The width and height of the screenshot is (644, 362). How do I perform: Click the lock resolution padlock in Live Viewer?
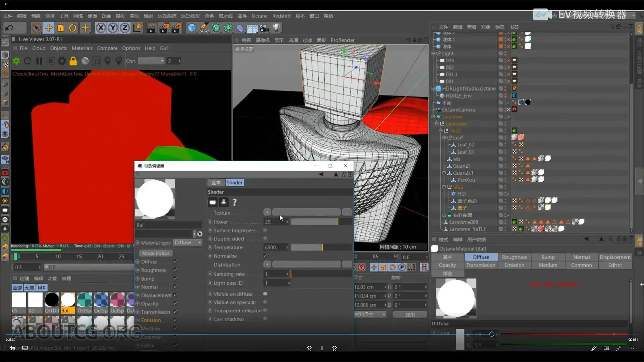tap(73, 61)
